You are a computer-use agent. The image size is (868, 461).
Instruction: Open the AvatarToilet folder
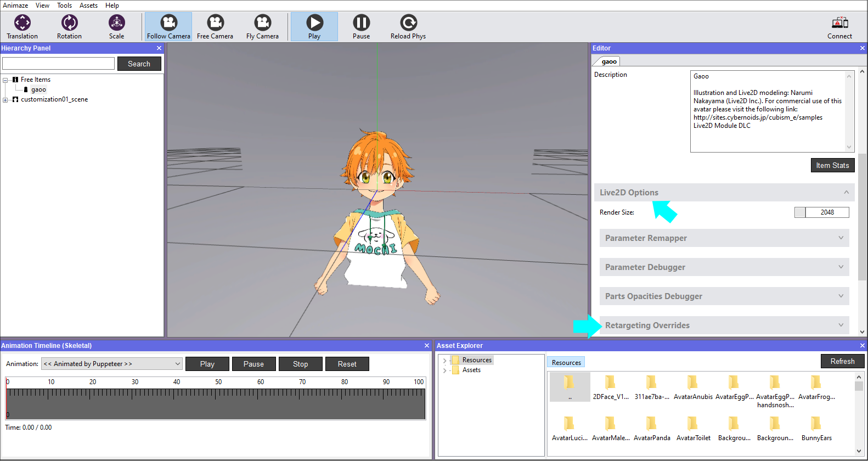(693, 429)
